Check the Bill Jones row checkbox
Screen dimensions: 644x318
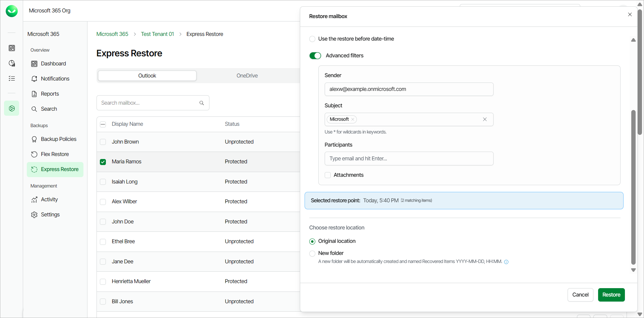pos(103,302)
